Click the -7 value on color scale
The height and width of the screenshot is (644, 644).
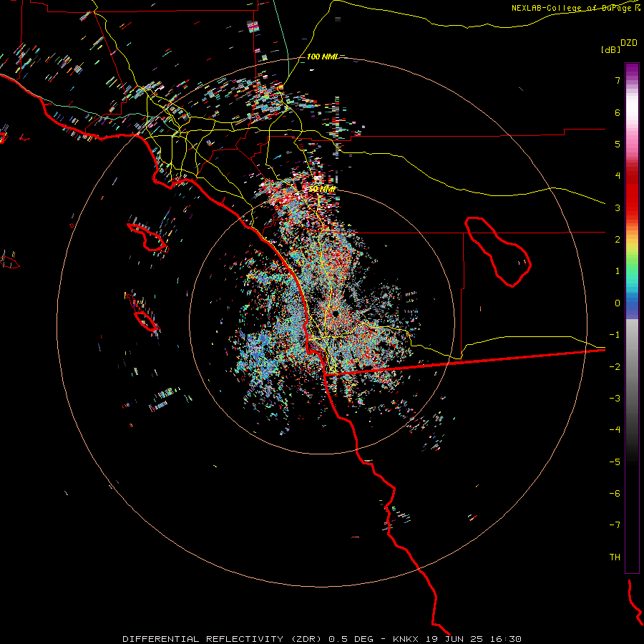[x=615, y=525]
